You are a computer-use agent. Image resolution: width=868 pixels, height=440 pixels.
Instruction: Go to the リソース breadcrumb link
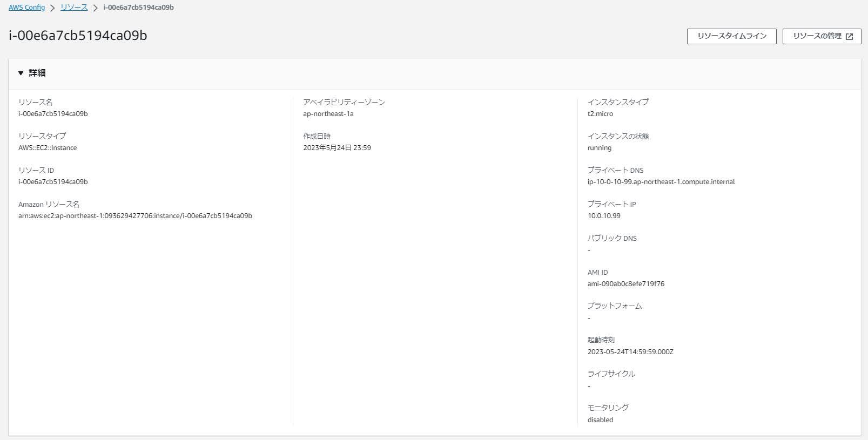point(74,8)
